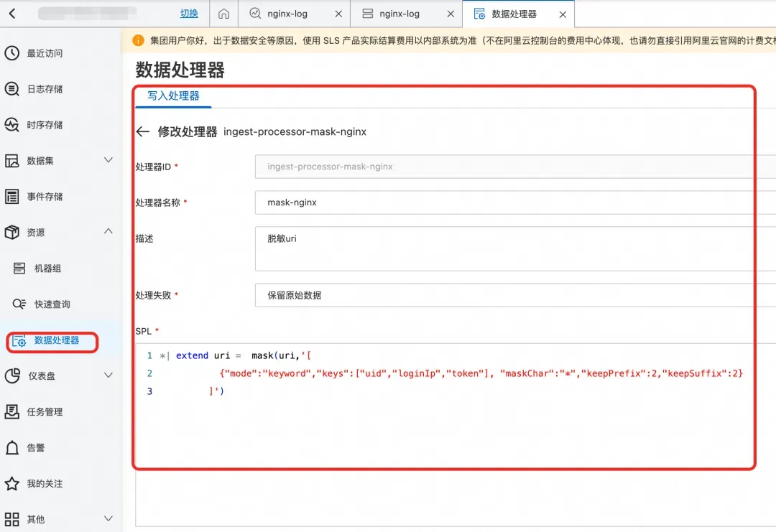The height and width of the screenshot is (532, 776).
Task: Switch to the first nginx-log query tab
Action: (287, 14)
